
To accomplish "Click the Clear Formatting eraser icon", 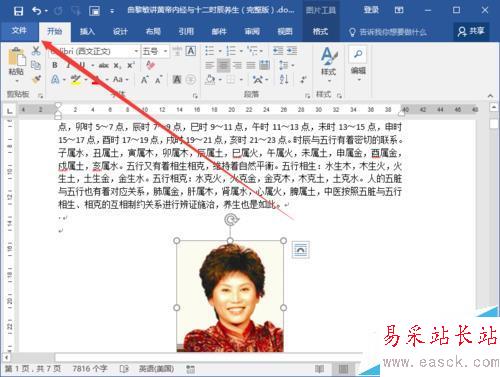I will tap(150, 65).
